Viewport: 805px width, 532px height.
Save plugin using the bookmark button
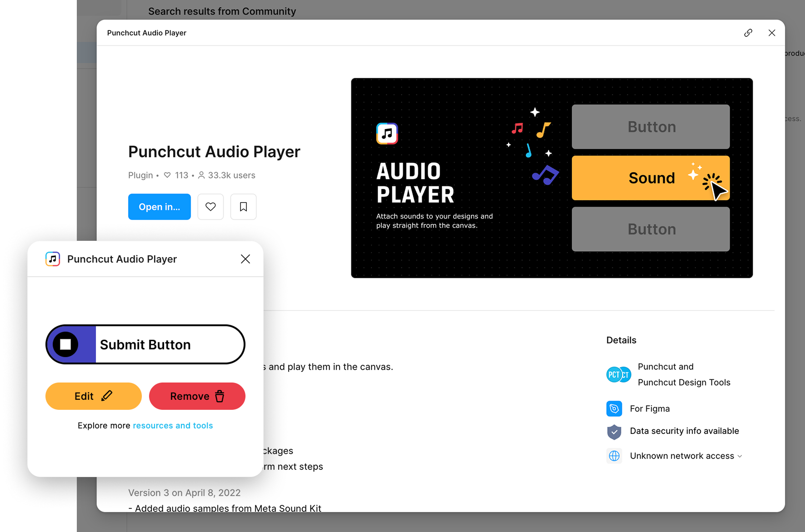tap(243, 207)
